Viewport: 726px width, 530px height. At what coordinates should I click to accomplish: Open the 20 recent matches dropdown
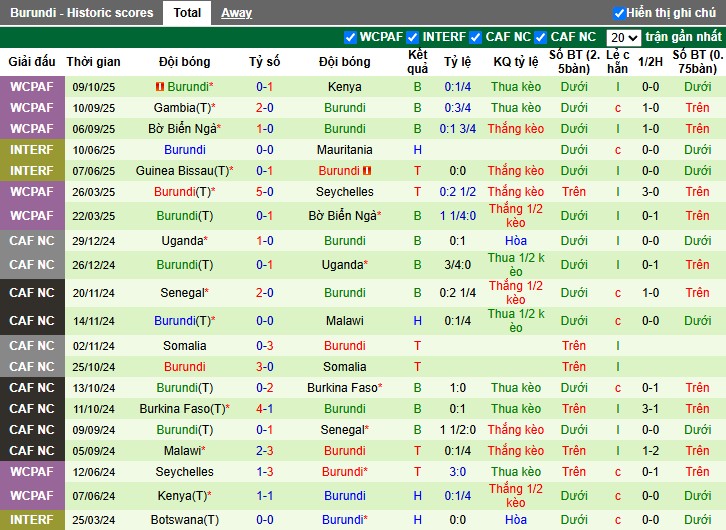(x=623, y=37)
